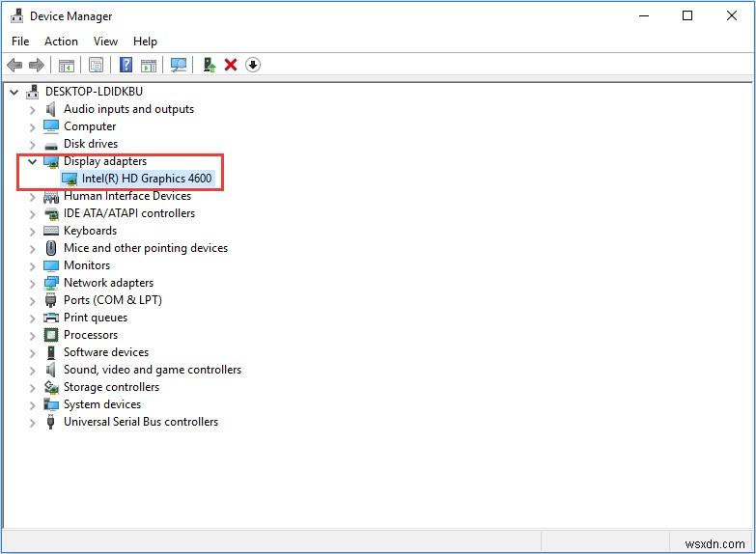Select the Print queues label
The width and height of the screenshot is (756, 554).
click(x=96, y=318)
